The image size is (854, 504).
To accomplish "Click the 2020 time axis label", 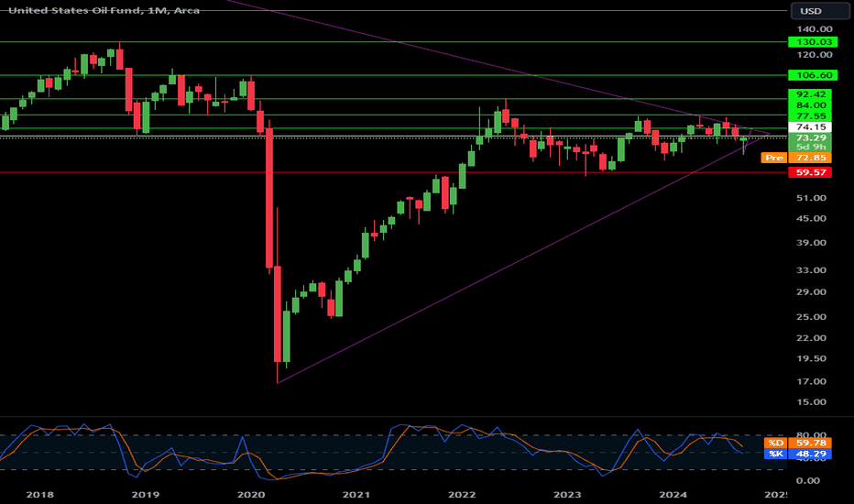I will point(251,495).
